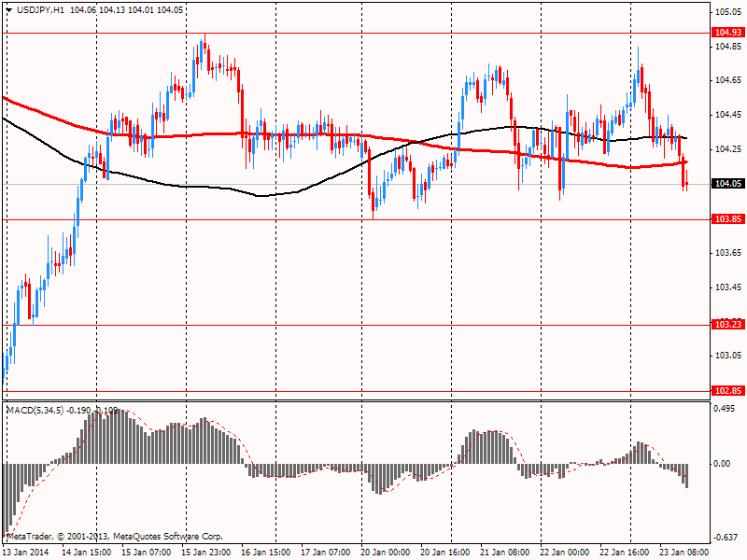Click the 103.65 price scale value
The height and width of the screenshot is (560, 747).
pos(728,253)
